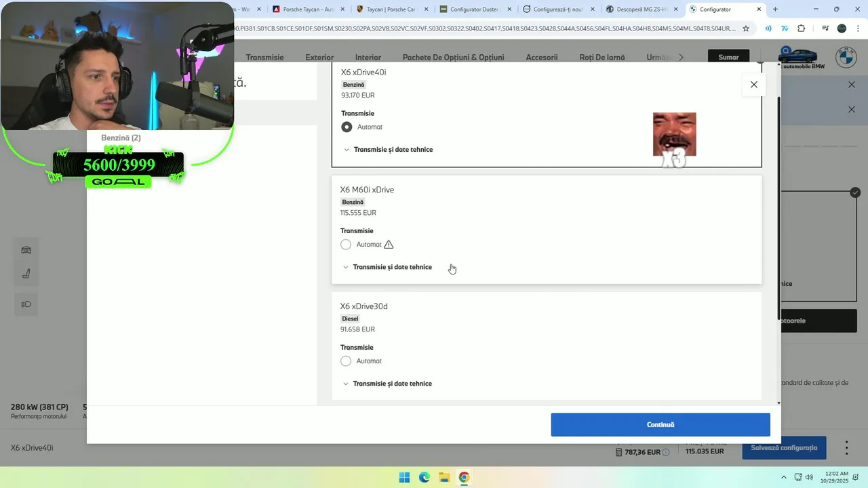Click calculator icon beside 787,36 EUR
Image resolution: width=868 pixels, height=488 pixels.
click(619, 453)
